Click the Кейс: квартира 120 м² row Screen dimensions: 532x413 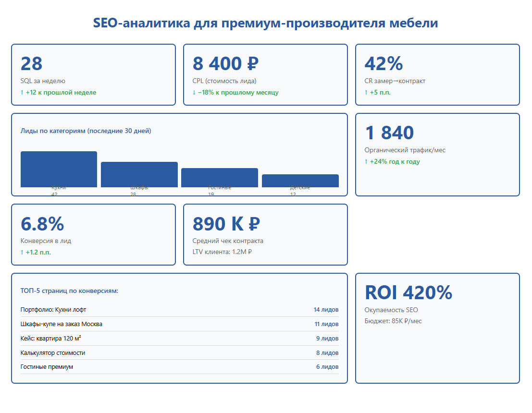point(179,339)
